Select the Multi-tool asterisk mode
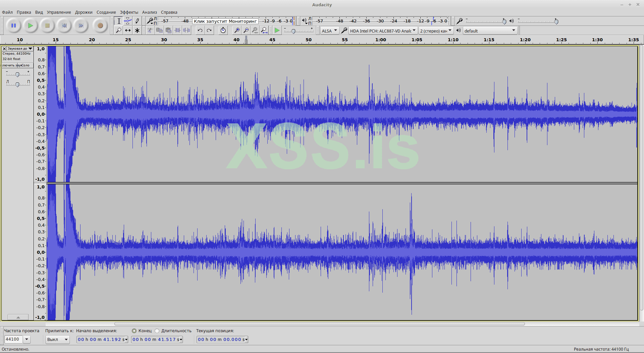Screen dimensions: 644x353 click(x=137, y=31)
